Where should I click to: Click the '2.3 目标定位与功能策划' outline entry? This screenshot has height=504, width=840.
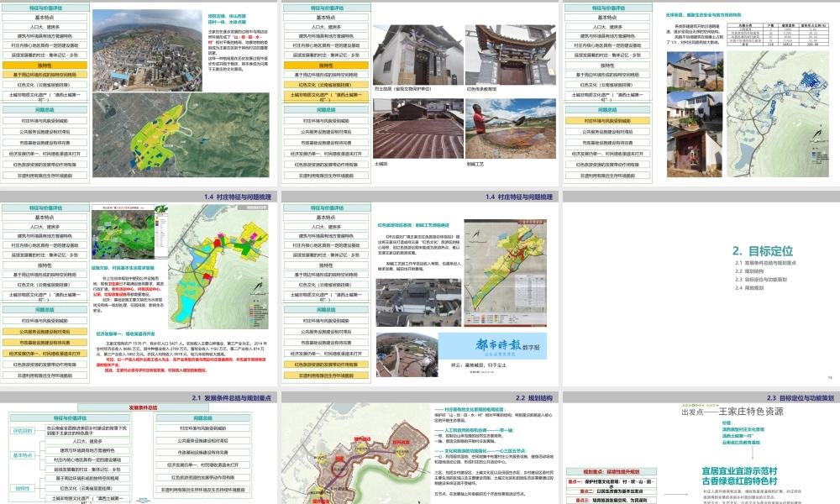(761, 280)
